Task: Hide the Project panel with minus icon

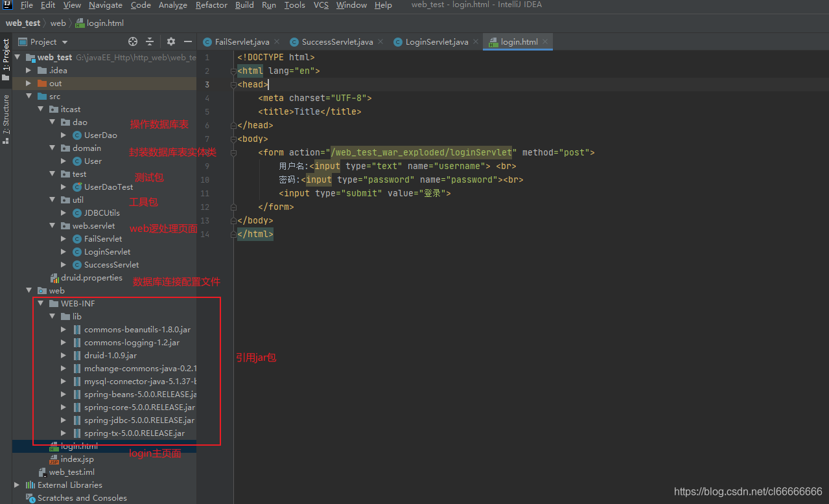Action: tap(188, 41)
